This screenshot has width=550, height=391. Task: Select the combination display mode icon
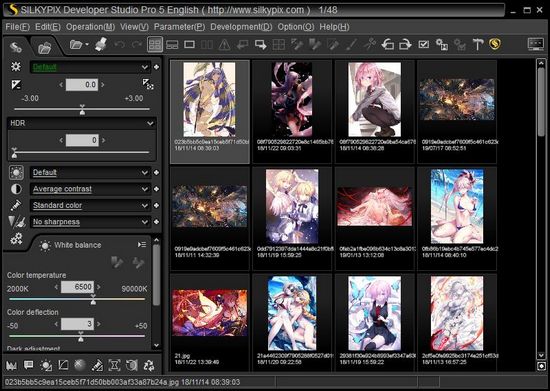[172, 45]
